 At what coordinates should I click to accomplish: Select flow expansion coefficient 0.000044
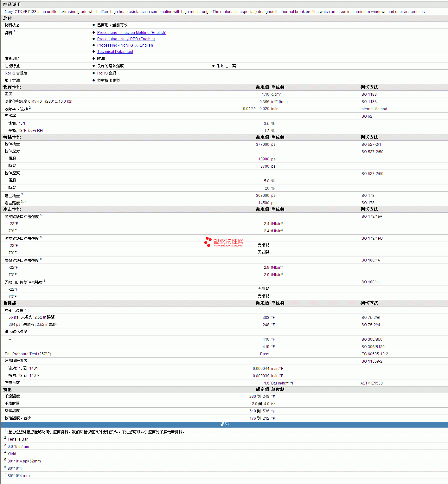[261, 369]
